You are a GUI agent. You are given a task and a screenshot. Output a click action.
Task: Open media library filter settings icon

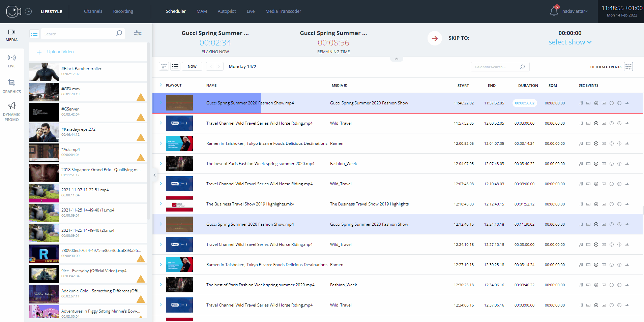138,33
